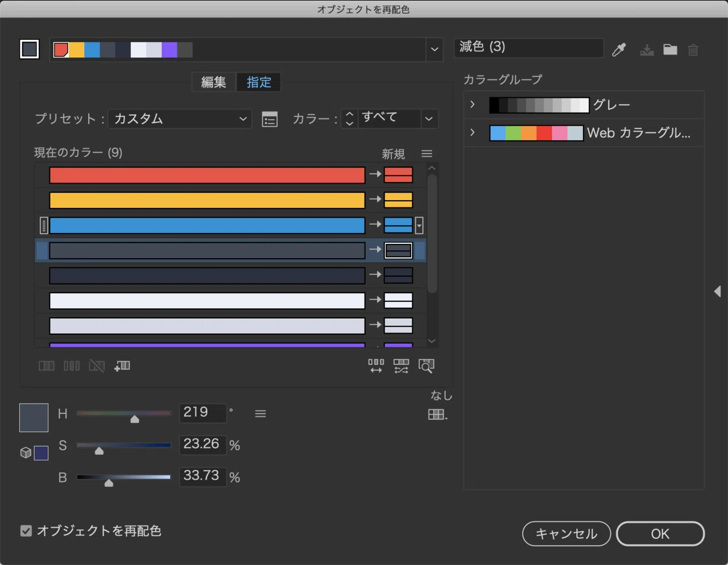This screenshot has height=565, width=728.
Task: Find color in artwork magnifier icon
Action: [x=426, y=365]
